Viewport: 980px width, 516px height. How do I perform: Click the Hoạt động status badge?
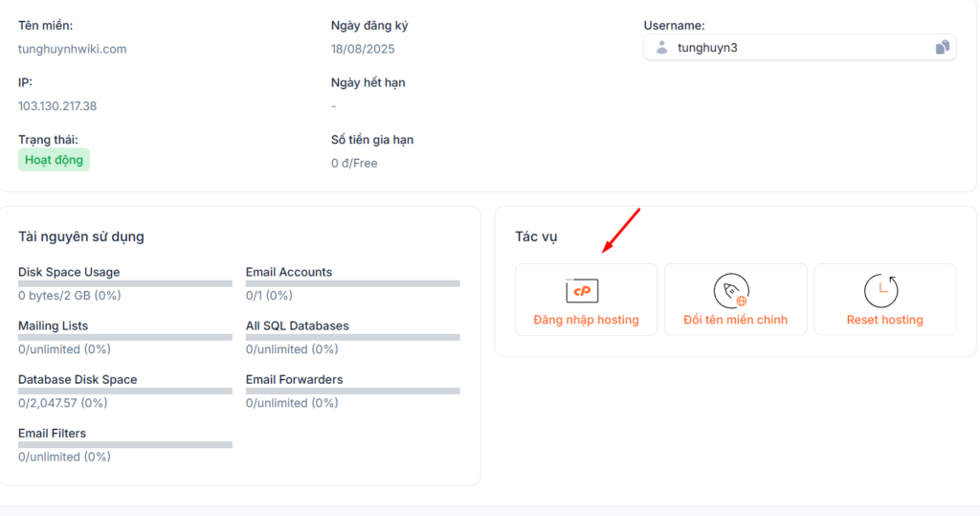point(54,160)
